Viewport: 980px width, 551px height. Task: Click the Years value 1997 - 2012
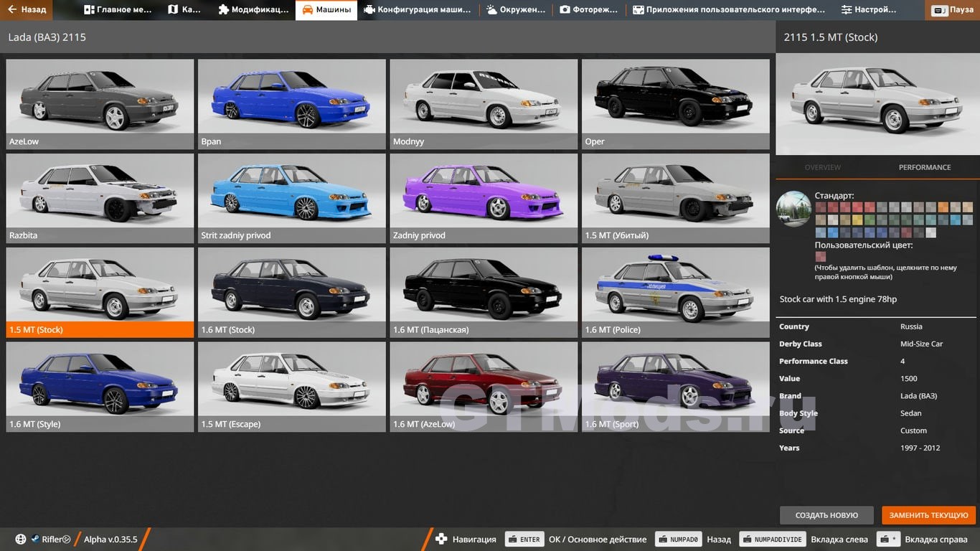[x=920, y=448]
